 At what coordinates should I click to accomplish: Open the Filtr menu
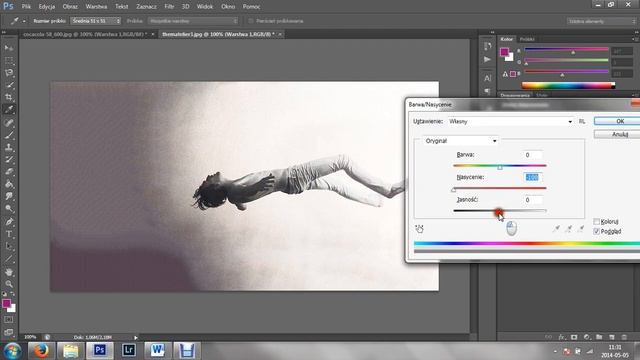[169, 7]
